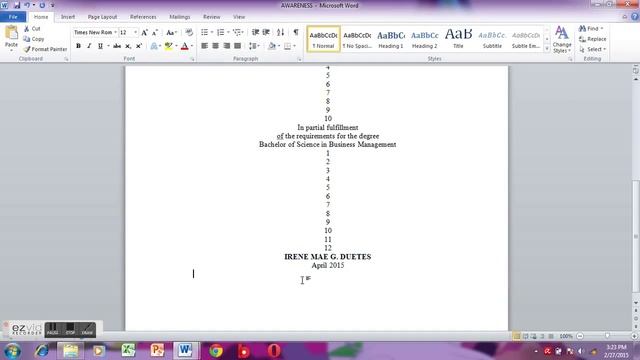
Task: Justify the paragraph text
Action: click(238, 46)
